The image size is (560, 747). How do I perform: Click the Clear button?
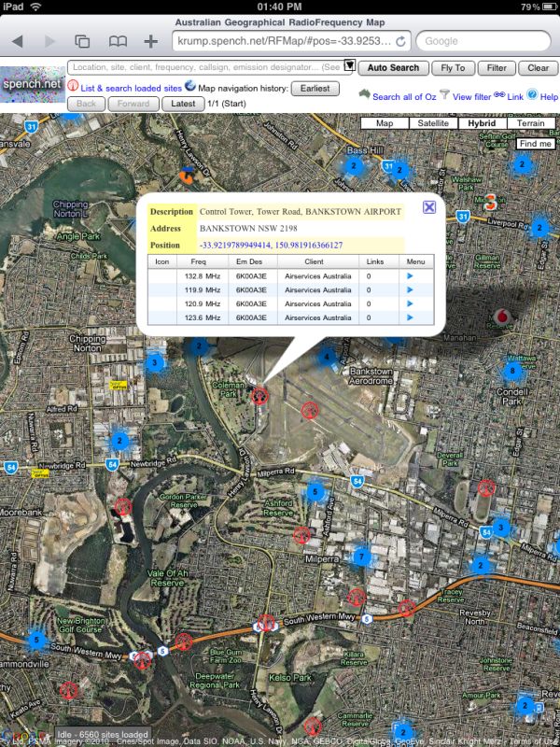point(539,67)
